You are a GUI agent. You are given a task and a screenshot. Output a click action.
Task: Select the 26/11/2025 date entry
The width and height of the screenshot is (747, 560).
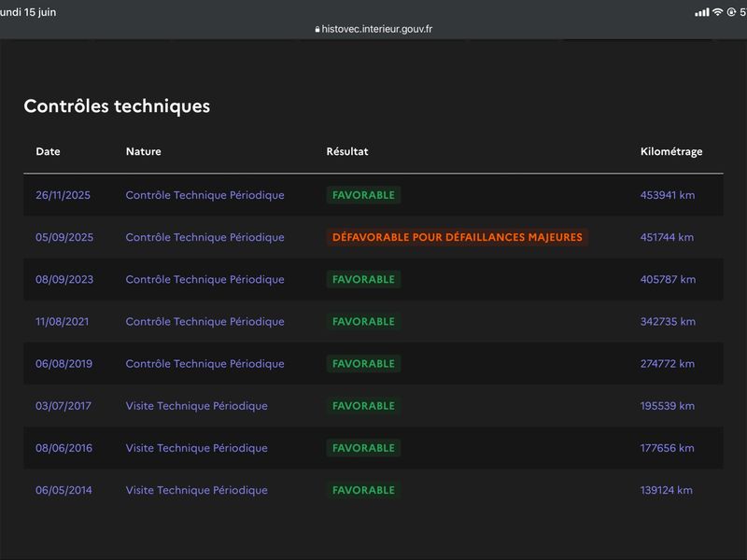coord(63,195)
